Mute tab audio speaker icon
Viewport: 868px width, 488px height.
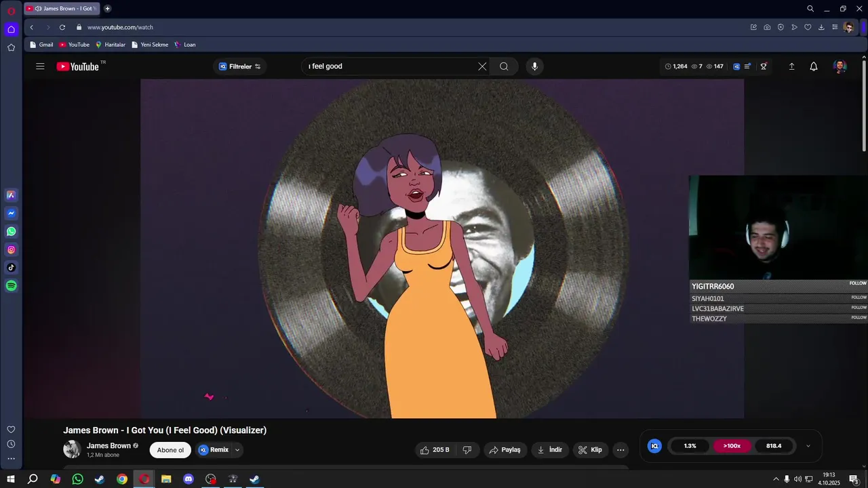tap(38, 9)
